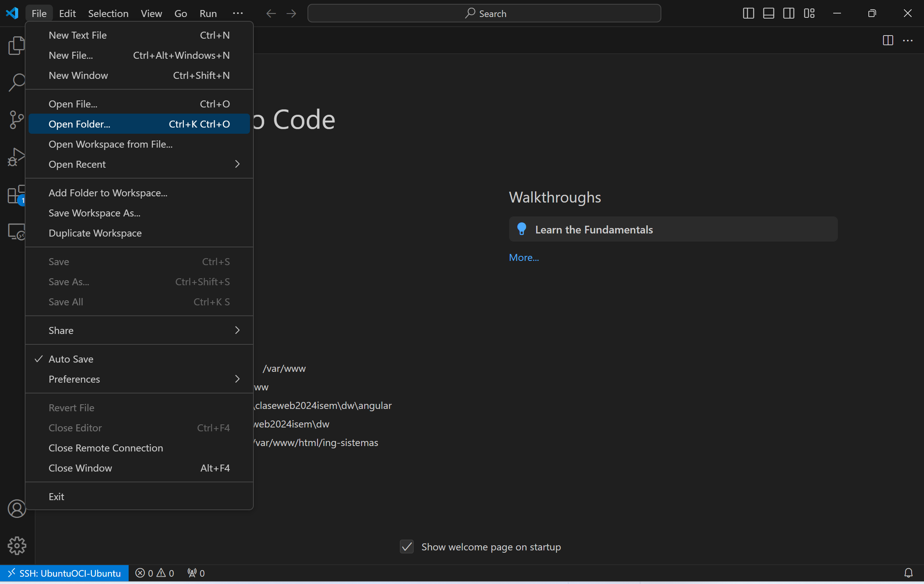This screenshot has height=584, width=924.
Task: Choose New Window
Action: click(139, 75)
